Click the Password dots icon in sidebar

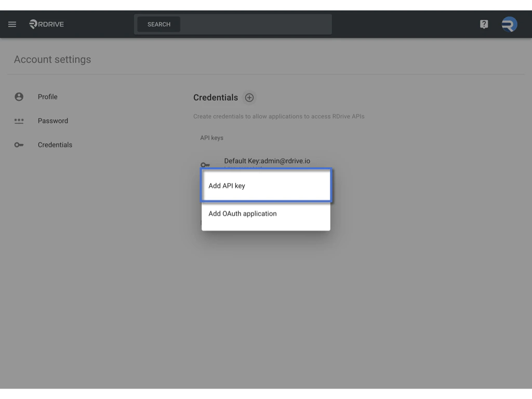[x=19, y=121]
